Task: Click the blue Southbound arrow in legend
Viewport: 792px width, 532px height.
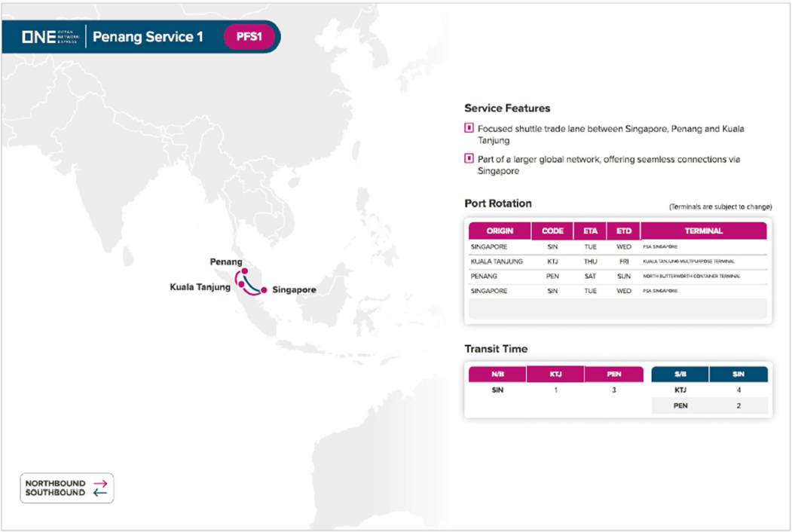Action: pyautogui.click(x=99, y=493)
